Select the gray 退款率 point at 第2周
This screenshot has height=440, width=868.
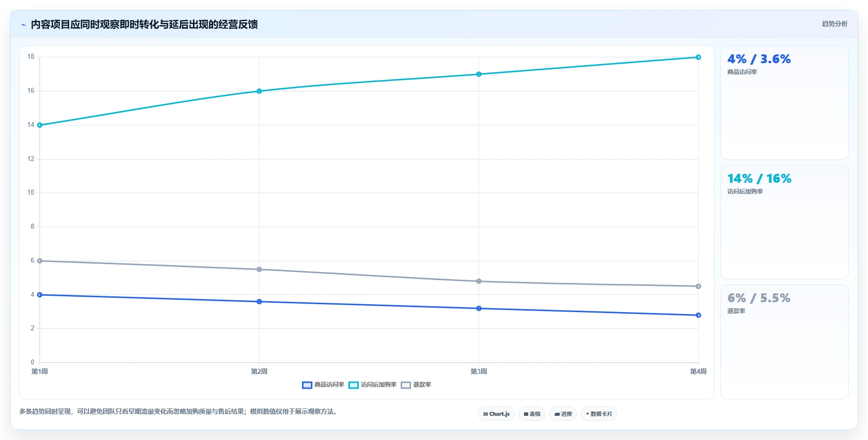click(x=259, y=269)
